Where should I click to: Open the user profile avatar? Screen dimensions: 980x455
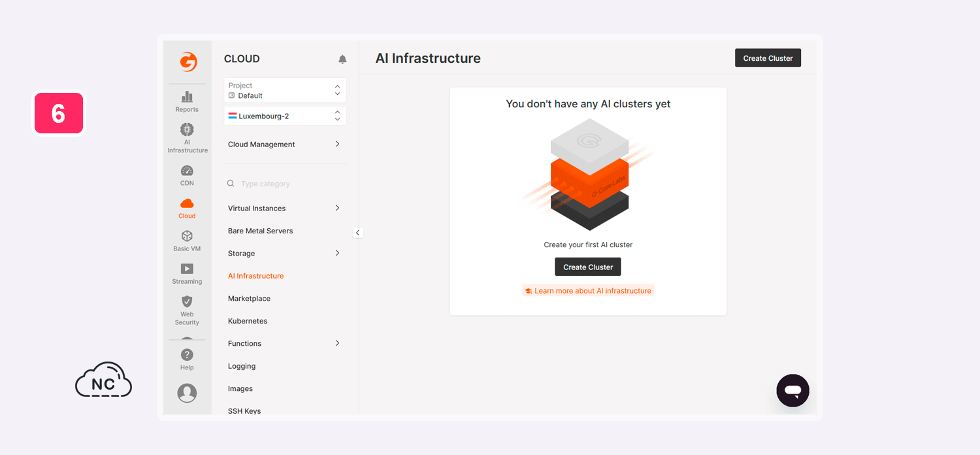tap(187, 393)
